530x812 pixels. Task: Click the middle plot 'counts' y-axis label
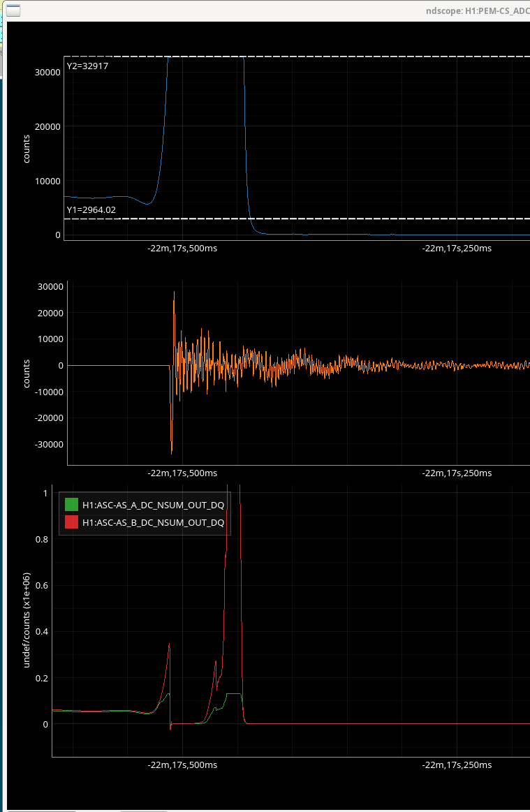click(x=27, y=374)
